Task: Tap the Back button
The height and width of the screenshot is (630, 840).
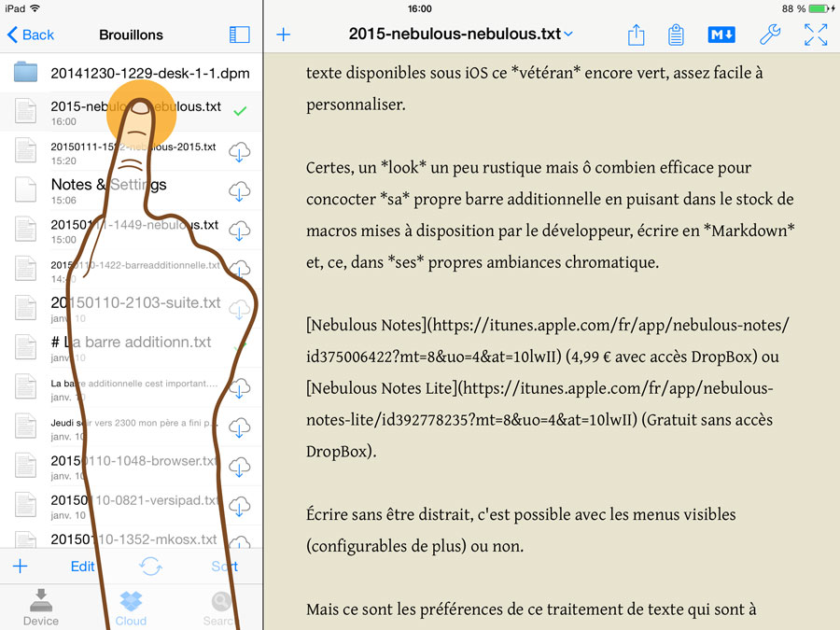Action: click(x=31, y=35)
